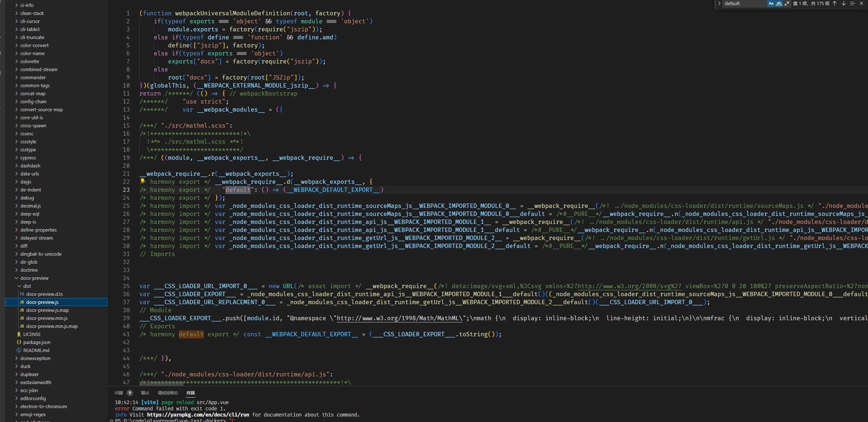
Task: Click the JS icon of docx-preview.min.js
Action: pyautogui.click(x=22, y=318)
